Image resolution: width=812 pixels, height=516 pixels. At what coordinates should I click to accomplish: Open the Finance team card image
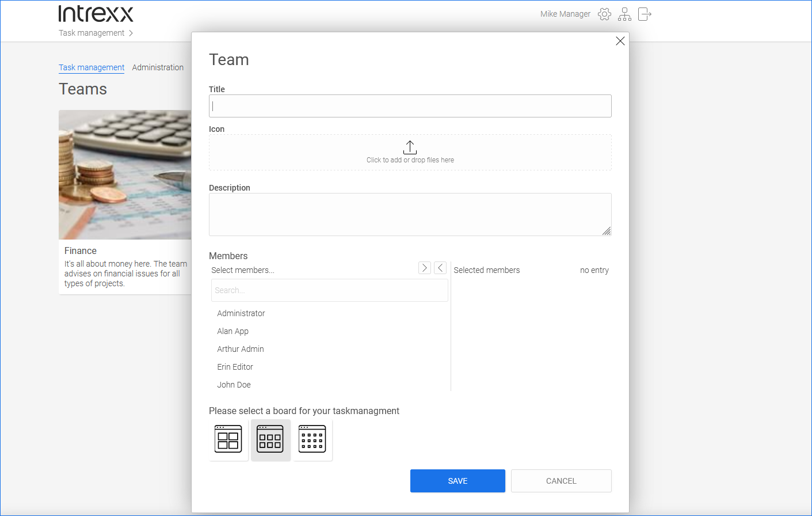pos(125,174)
